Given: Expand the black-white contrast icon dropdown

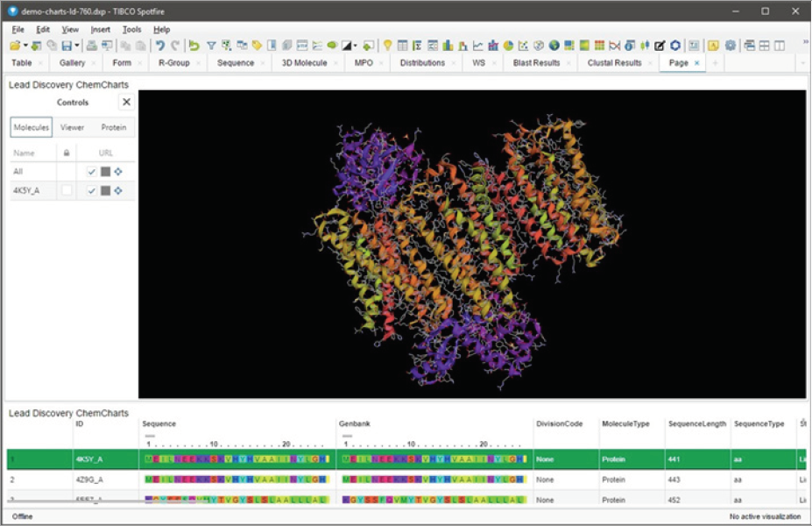Looking at the screenshot, I should point(355,46).
